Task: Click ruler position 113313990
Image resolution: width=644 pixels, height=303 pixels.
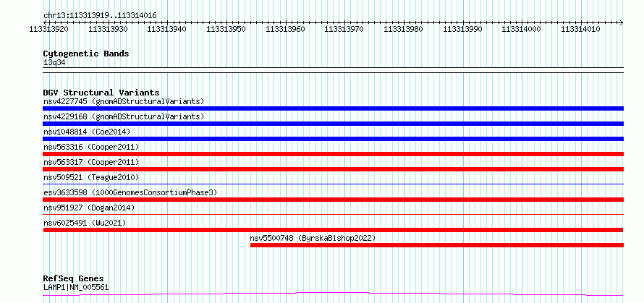Action: coord(463,29)
